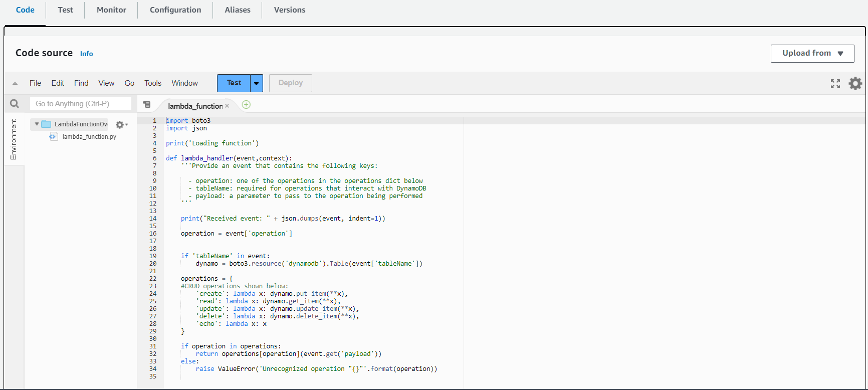This screenshot has width=868, height=390.
Task: Toggle fullscreen editor mode icon
Action: click(835, 84)
